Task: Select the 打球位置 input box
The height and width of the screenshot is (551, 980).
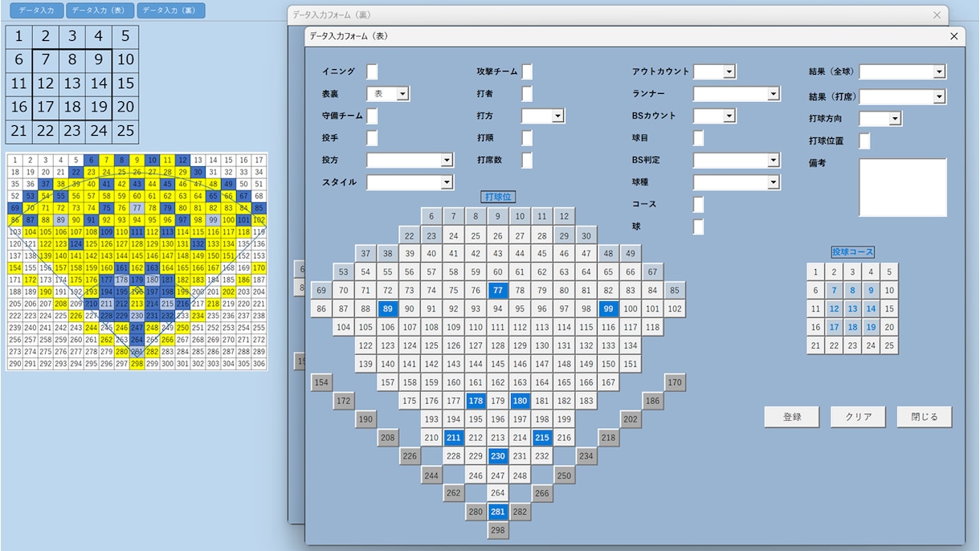Action: 864,141
